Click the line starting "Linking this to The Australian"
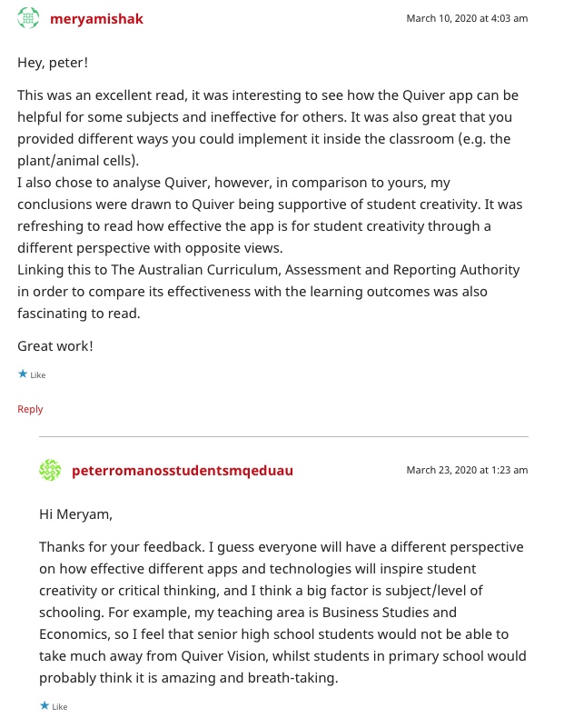Viewport: 564px width, 728px height. point(268,270)
